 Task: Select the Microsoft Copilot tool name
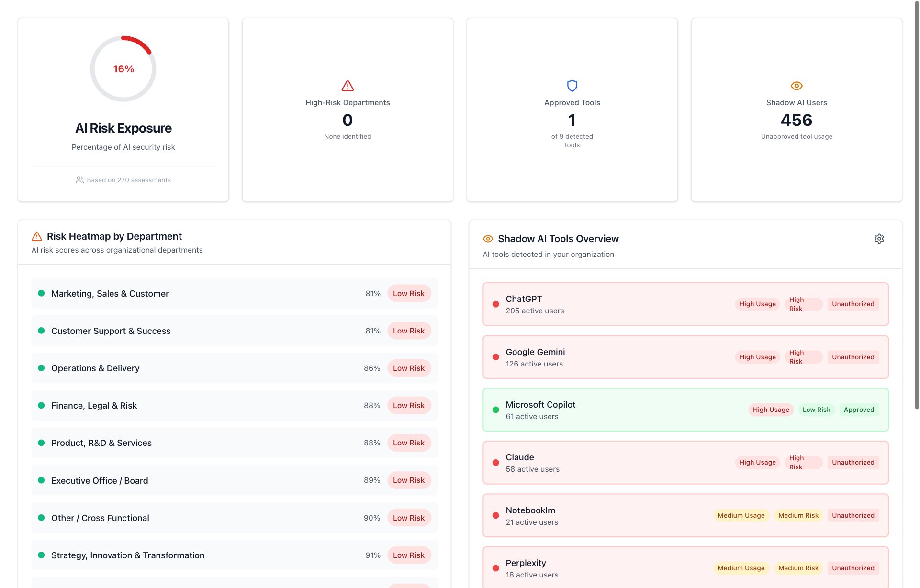click(540, 405)
